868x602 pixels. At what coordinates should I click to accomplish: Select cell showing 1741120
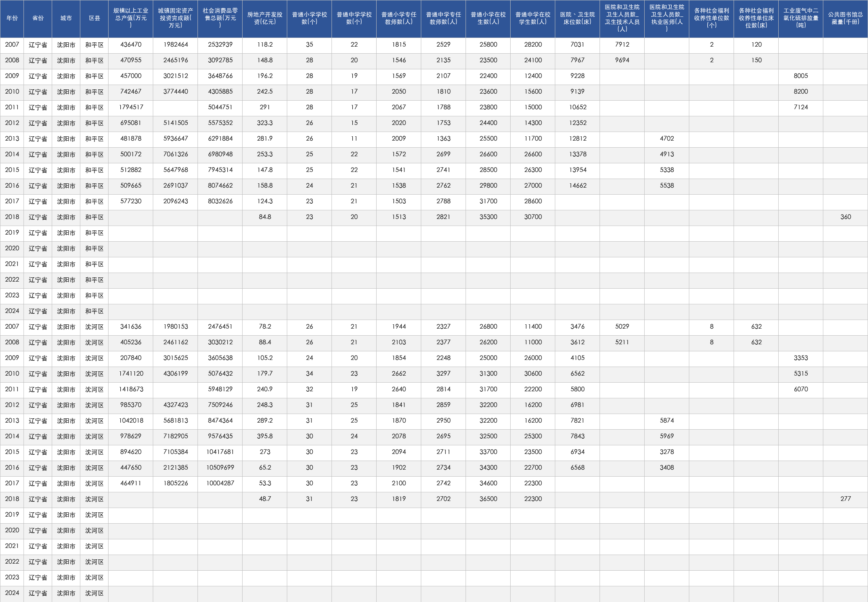(130, 374)
